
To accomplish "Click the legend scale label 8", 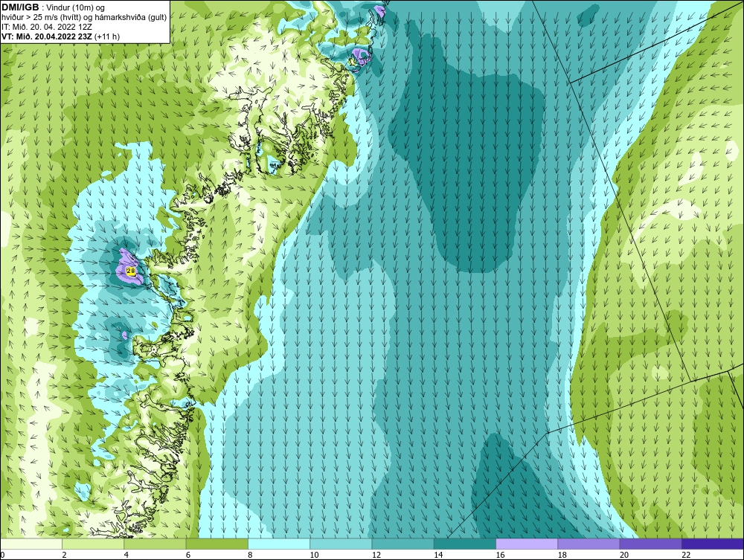I will pyautogui.click(x=250, y=556).
